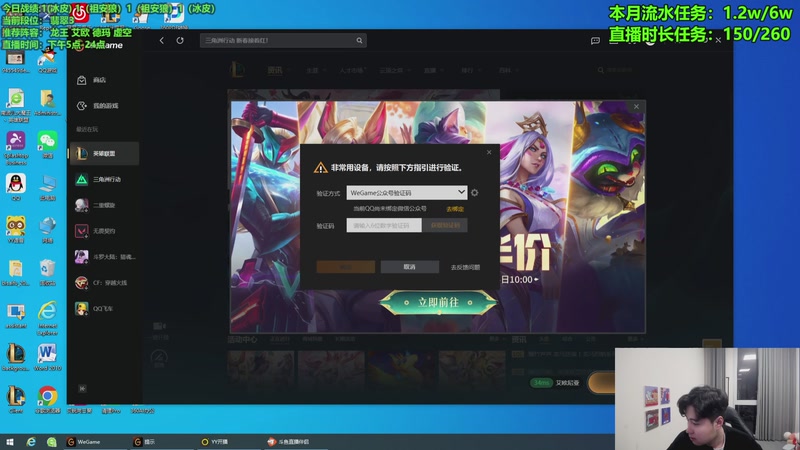
Task: Open Internet Explorer from taskbar
Action: 31,442
